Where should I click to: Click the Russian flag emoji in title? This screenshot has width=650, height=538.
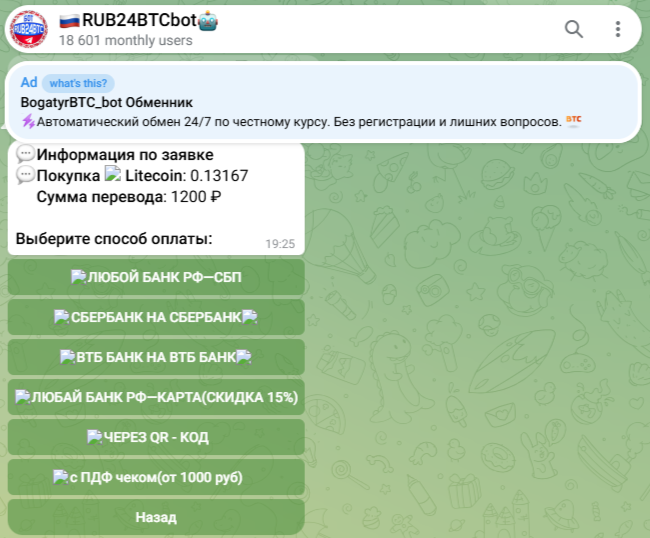coord(69,21)
